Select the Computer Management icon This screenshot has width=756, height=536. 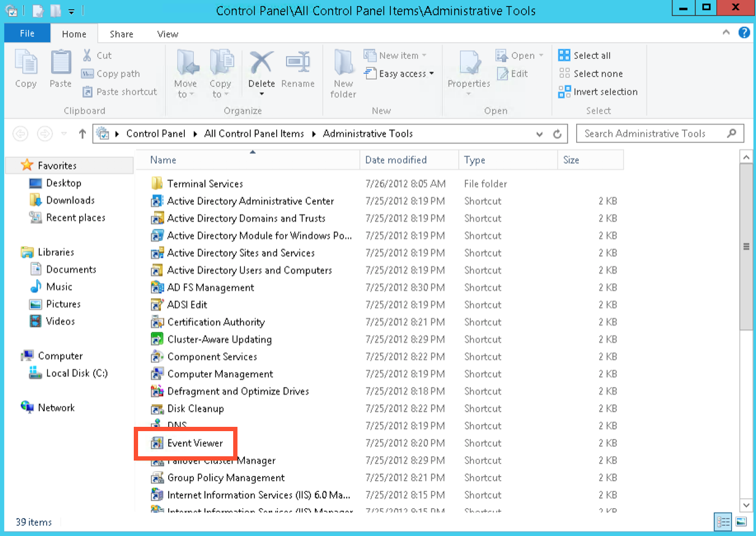click(x=157, y=373)
